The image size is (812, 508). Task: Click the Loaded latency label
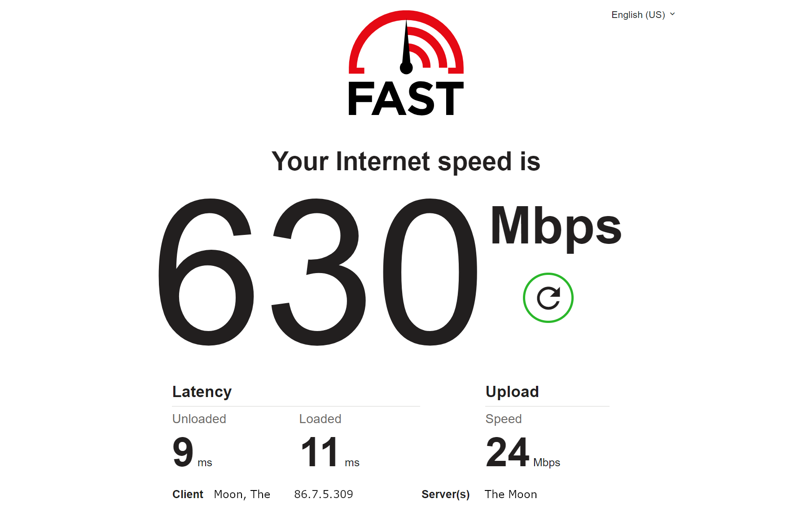click(x=320, y=419)
